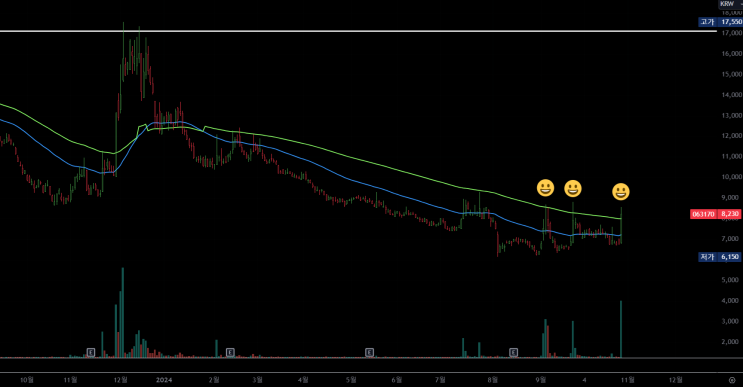Click the 10월 time axis label

pos(27,379)
